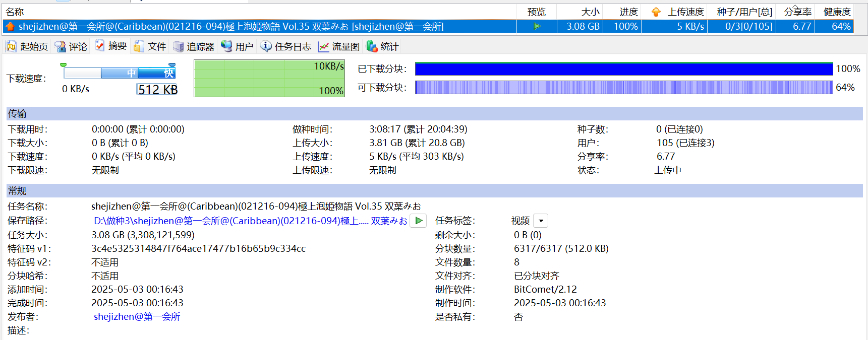
Task: Click the 评论 comments tab icon
Action: click(61, 47)
